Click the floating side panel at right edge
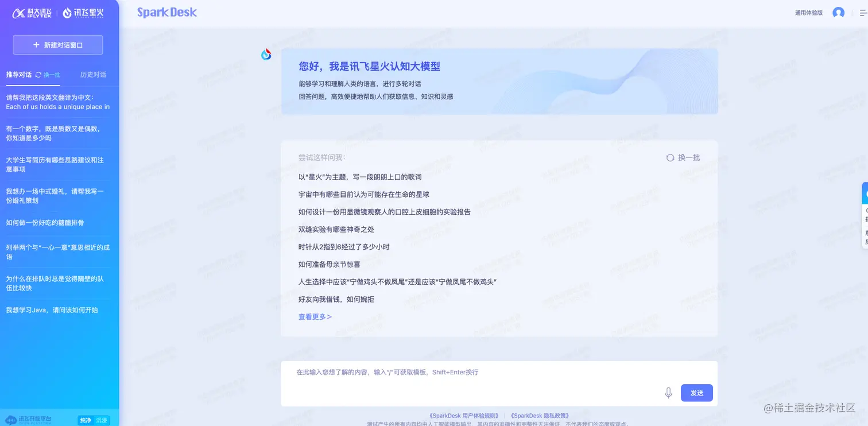Screen dimensions: 868x426 click(865, 215)
